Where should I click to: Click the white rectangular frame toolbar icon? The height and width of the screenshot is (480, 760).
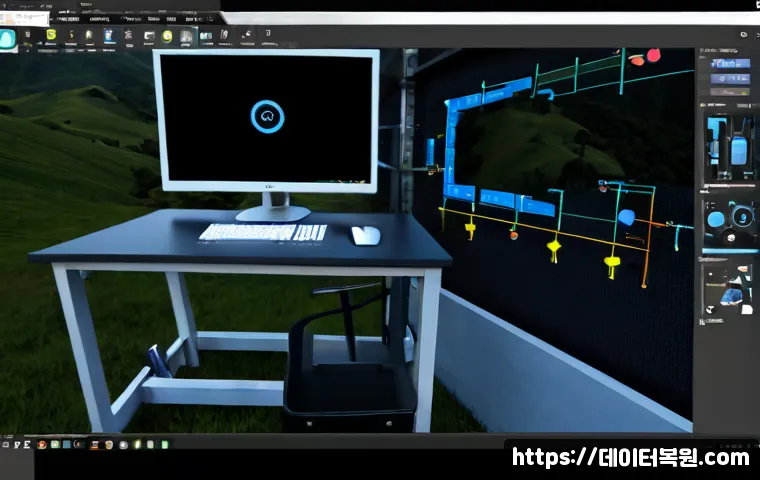149,36
